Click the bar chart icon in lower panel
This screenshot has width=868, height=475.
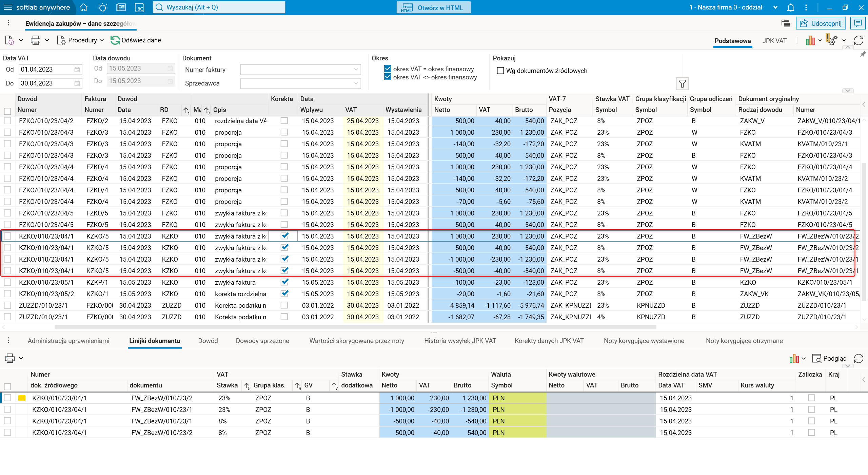(794, 358)
